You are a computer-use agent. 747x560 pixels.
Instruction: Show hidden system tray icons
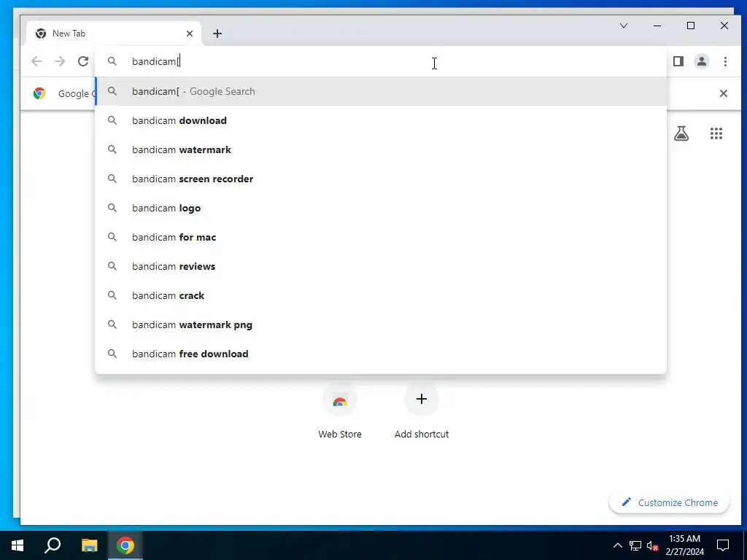[617, 545]
